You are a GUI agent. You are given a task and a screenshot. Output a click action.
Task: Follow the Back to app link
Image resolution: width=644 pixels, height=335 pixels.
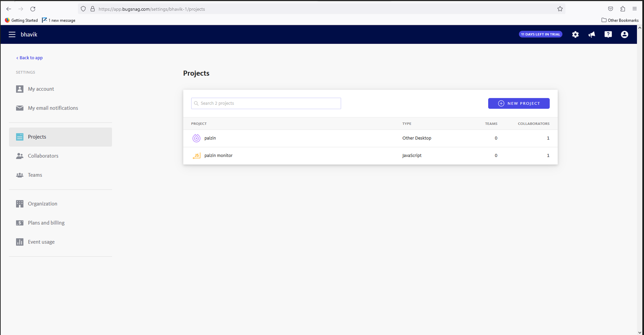(x=30, y=58)
